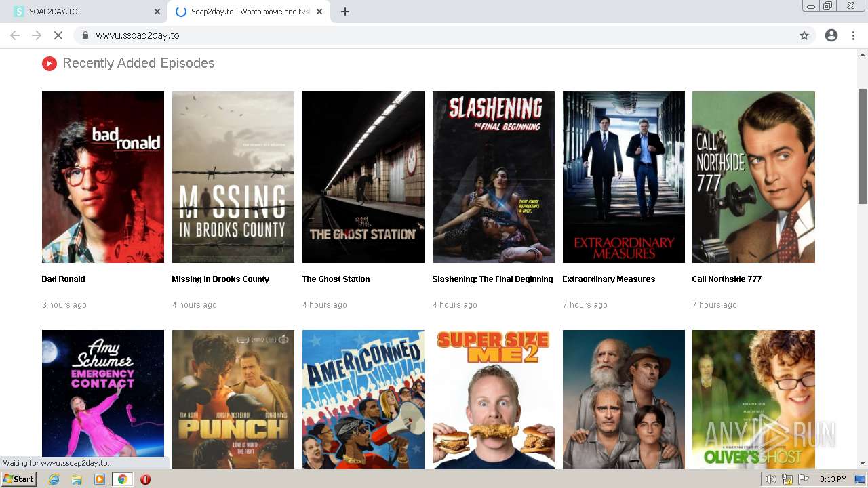This screenshot has width=868, height=488.
Task: Open the poster with bearded old men
Action: (624, 399)
